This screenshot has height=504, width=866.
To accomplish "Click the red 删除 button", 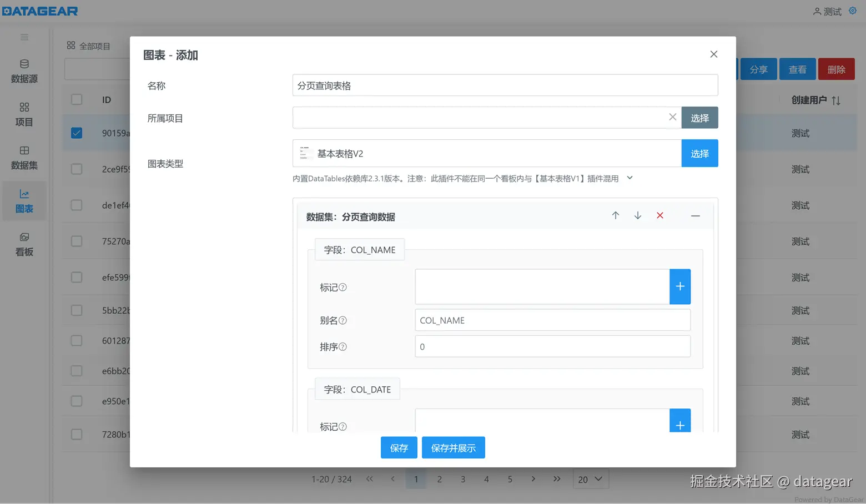I will click(x=837, y=69).
